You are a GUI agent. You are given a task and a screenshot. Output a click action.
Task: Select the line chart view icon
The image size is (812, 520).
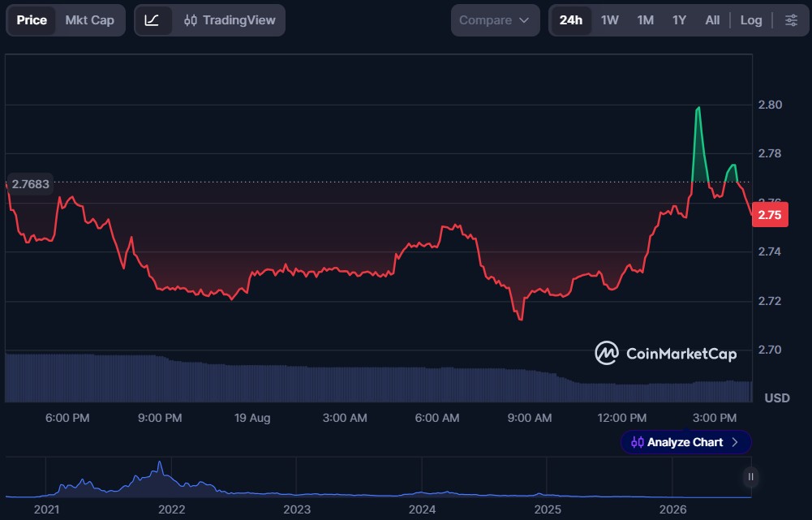(x=152, y=20)
